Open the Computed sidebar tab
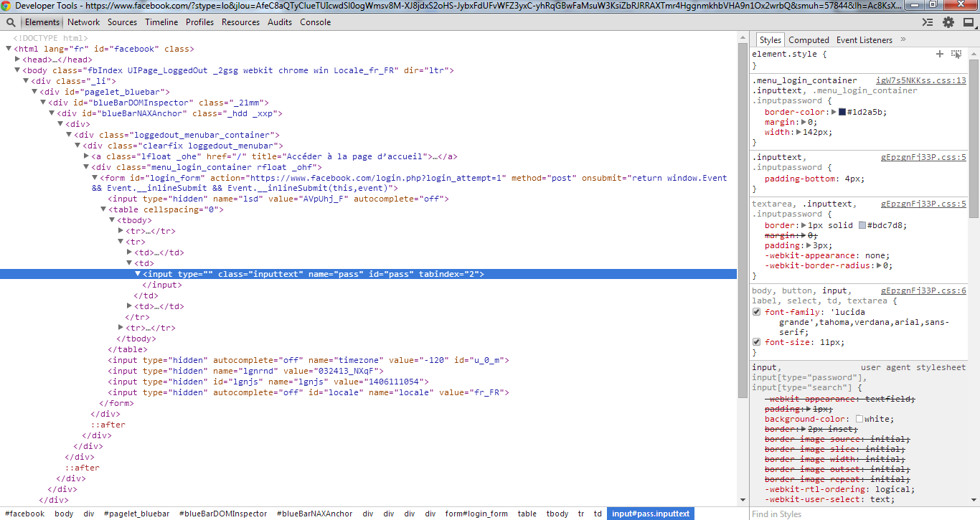980x520 pixels. point(809,40)
